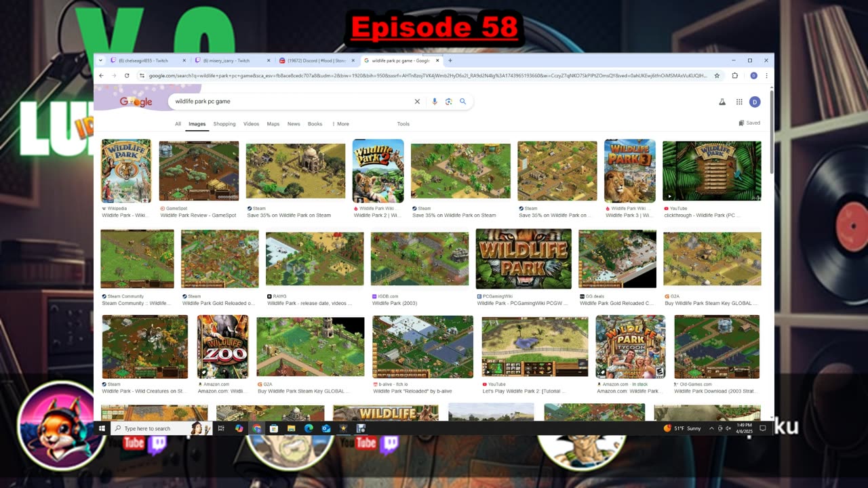868x488 pixels.
Task: Close the chelseagirl855 Twitch tab
Action: pos(184,60)
